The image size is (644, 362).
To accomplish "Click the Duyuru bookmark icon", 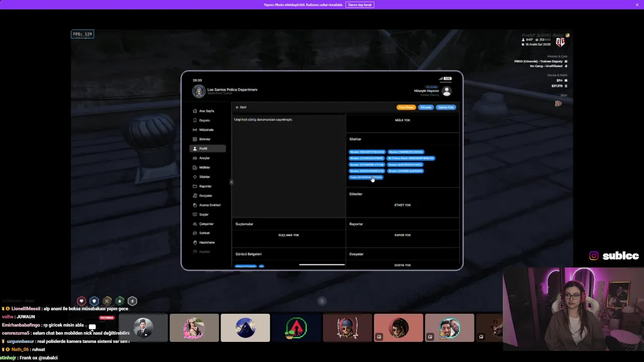I will [x=195, y=120].
